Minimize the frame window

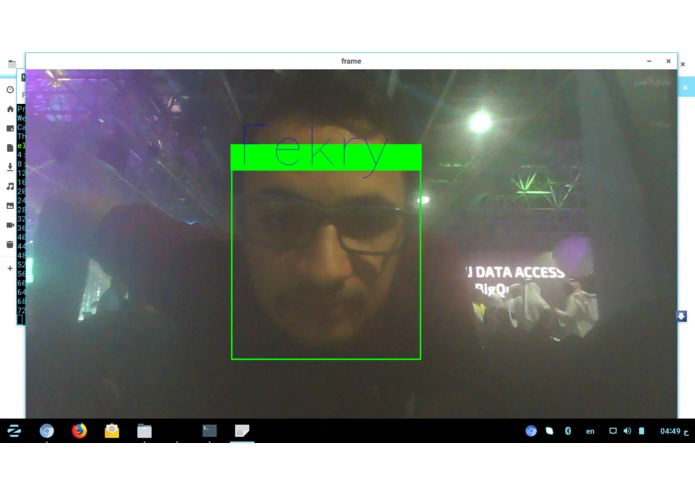tap(649, 61)
